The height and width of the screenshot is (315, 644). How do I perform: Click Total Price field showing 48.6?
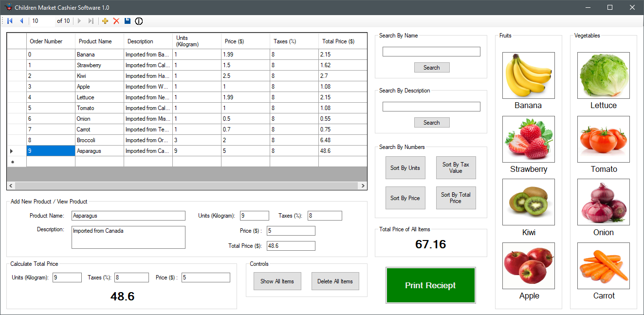291,246
